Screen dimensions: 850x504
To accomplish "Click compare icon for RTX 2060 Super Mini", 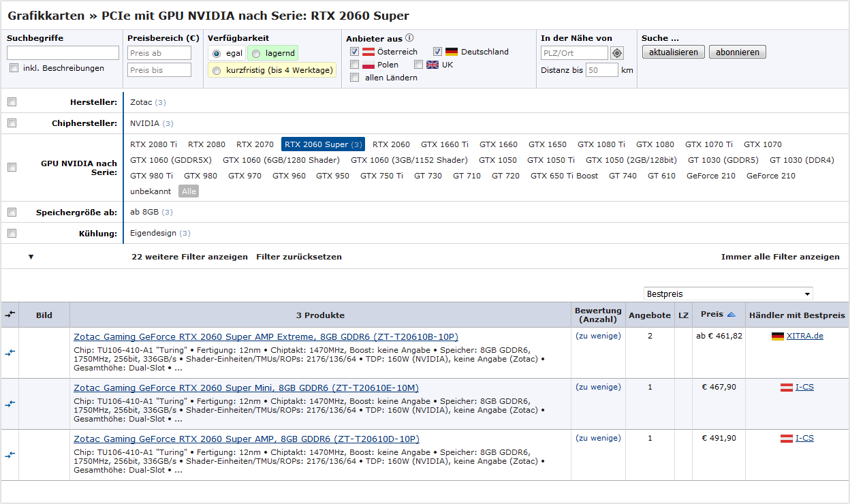I will [x=10, y=404].
